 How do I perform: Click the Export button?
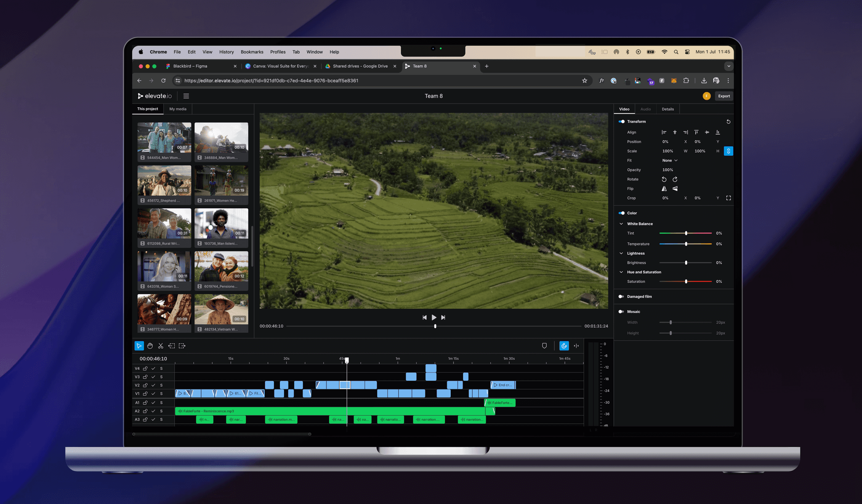coord(724,96)
